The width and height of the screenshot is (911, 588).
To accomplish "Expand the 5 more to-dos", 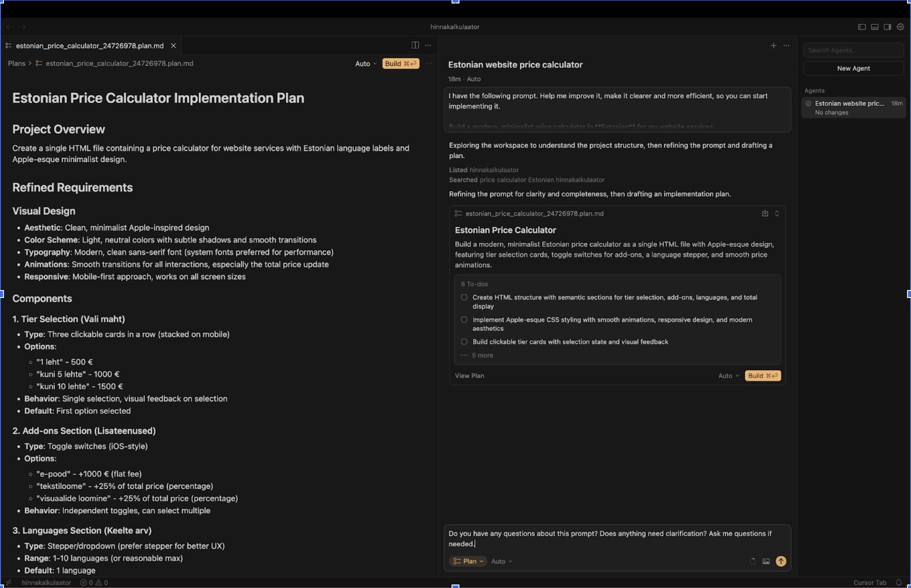I will [482, 355].
